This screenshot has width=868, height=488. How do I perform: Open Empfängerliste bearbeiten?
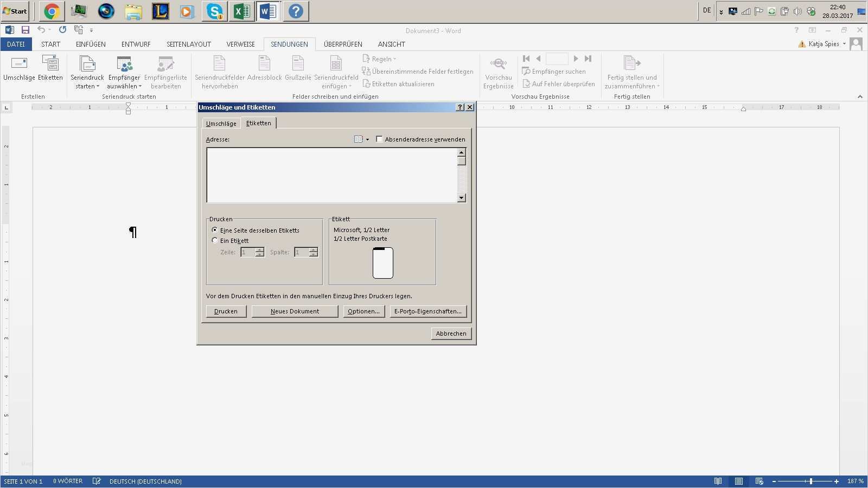[x=166, y=70]
